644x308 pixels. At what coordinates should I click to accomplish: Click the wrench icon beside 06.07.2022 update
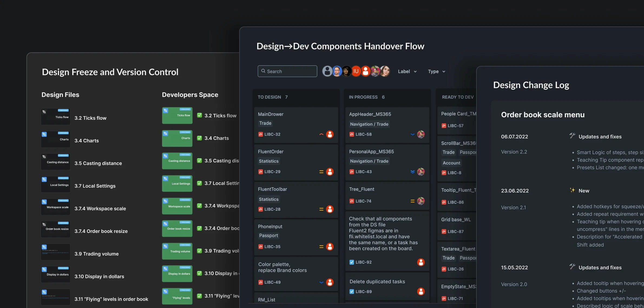(572, 136)
